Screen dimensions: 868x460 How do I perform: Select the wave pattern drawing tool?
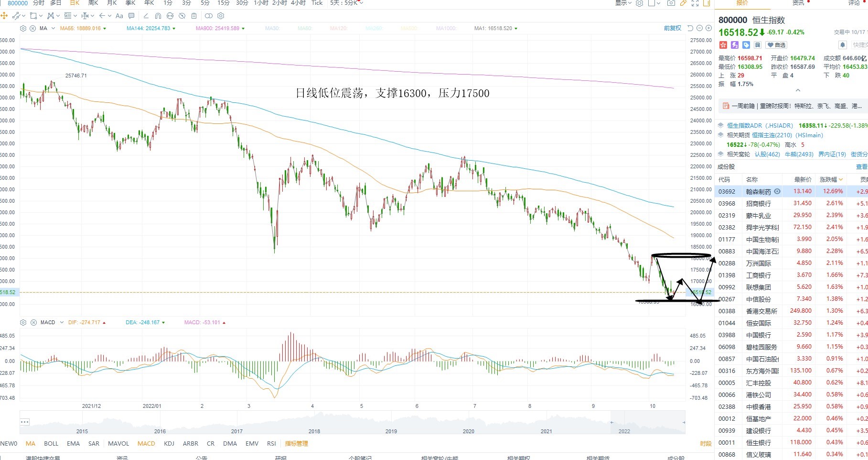(x=51, y=16)
